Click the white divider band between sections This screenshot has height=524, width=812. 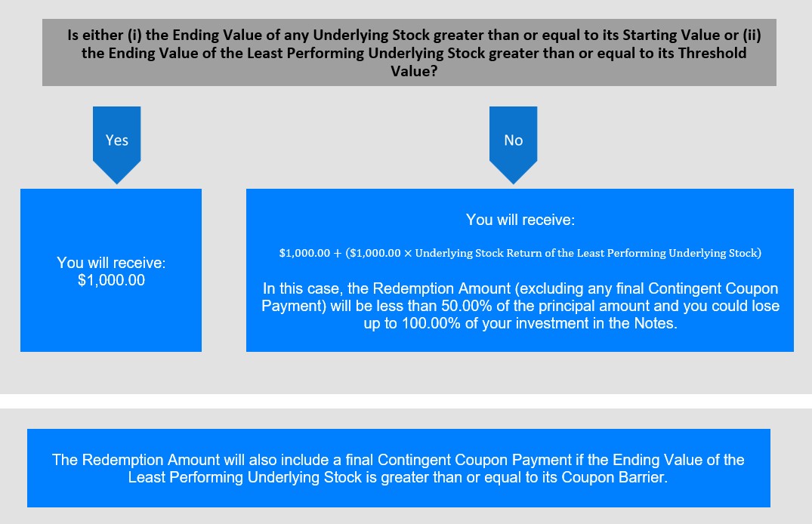point(406,401)
